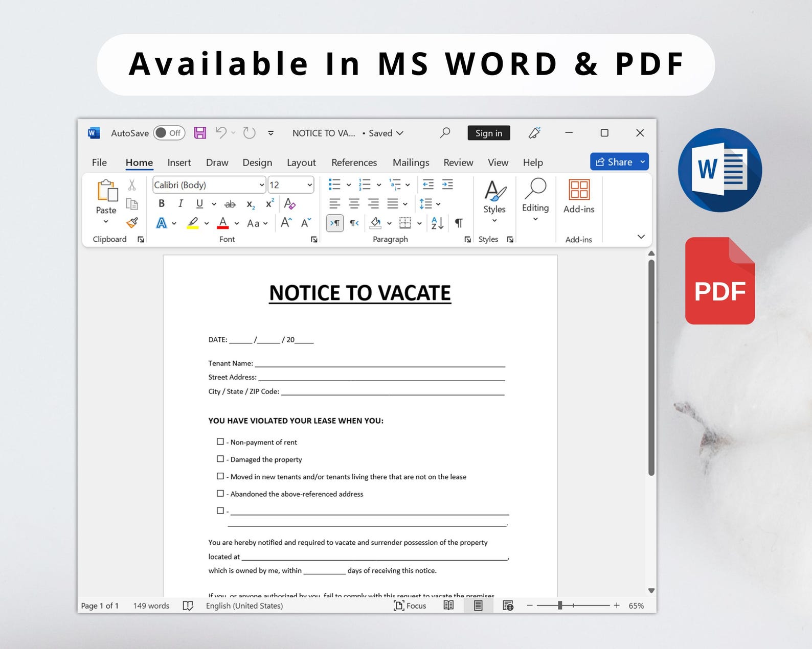812x649 pixels.
Task: Open the File menu
Action: coord(99,163)
